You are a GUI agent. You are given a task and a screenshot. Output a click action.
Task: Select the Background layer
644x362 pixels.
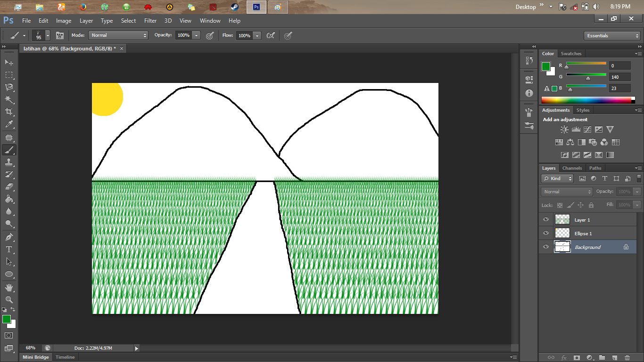coord(587,247)
